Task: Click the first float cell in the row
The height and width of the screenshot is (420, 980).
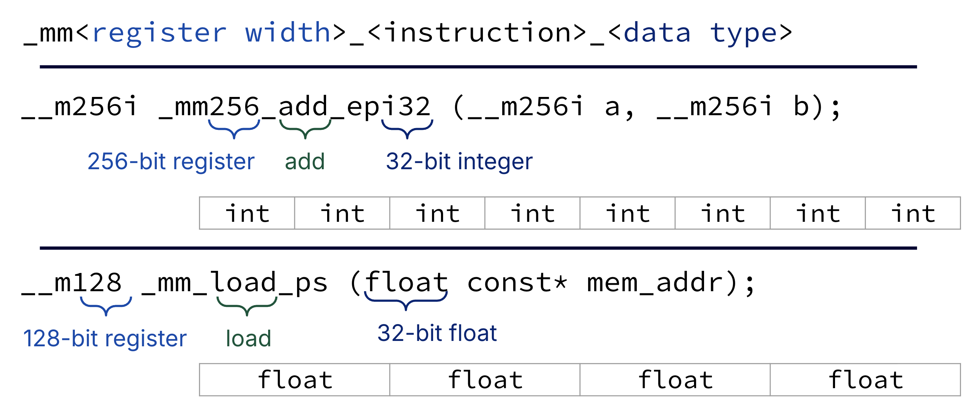Action: (x=295, y=380)
